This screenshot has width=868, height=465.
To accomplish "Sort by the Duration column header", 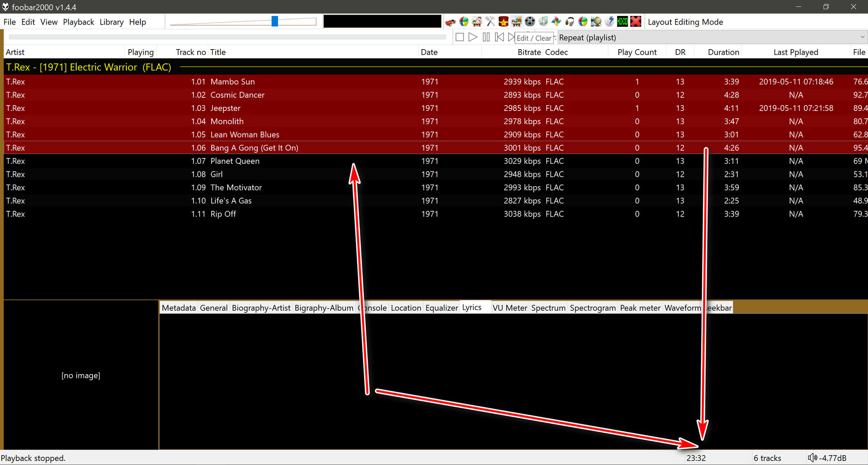I will tap(718, 52).
